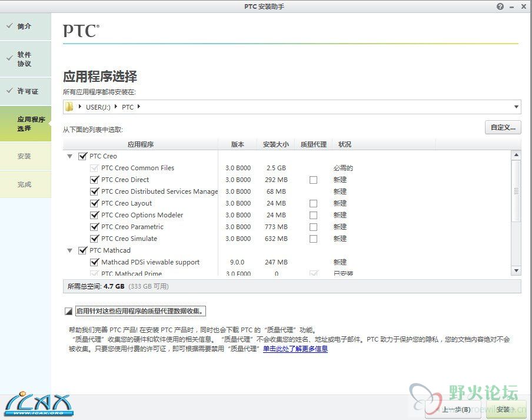This screenshot has width=532, height=420.
Task: Open the install path dropdown arrow
Action: [516, 107]
